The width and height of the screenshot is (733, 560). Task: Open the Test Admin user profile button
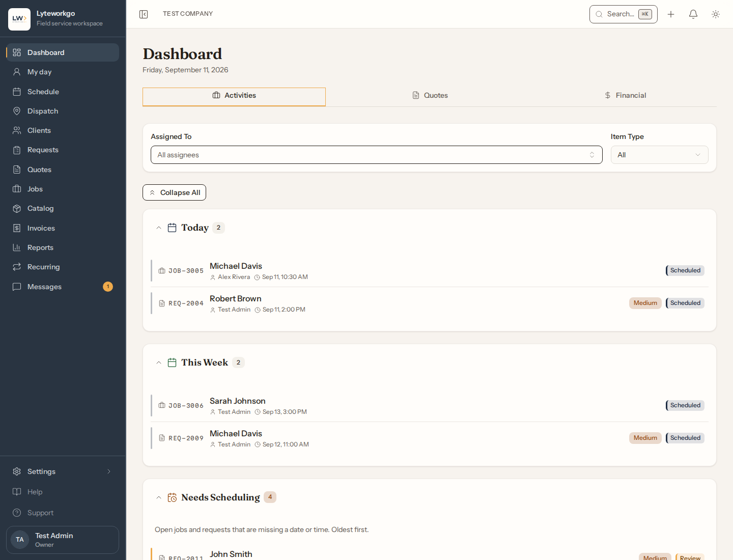point(63,540)
